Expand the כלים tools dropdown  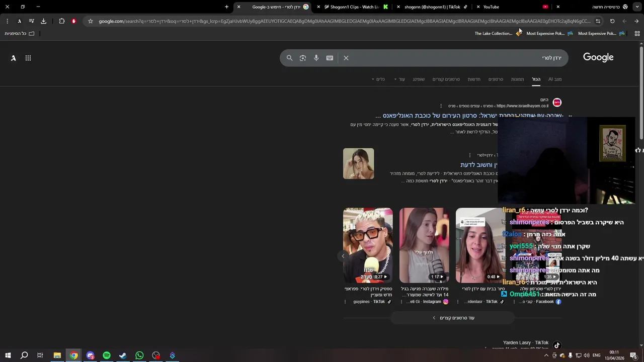pos(378,79)
